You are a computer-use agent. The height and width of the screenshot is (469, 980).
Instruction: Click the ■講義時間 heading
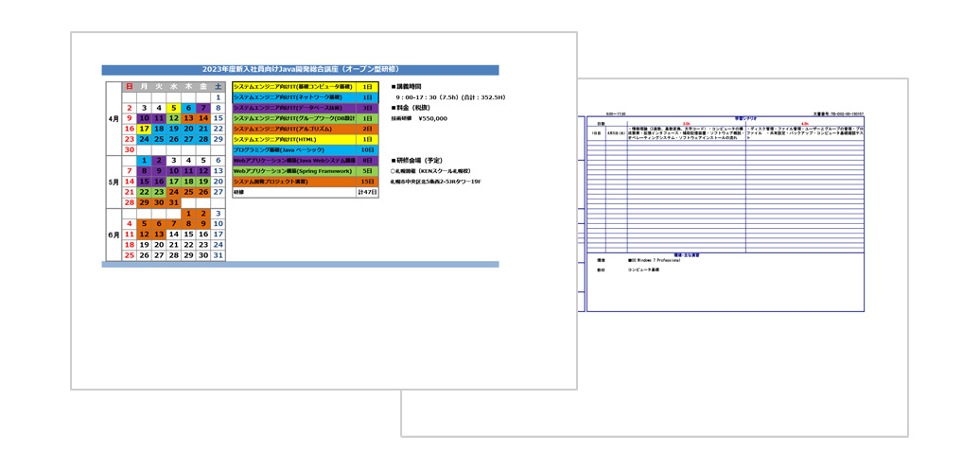click(x=407, y=87)
